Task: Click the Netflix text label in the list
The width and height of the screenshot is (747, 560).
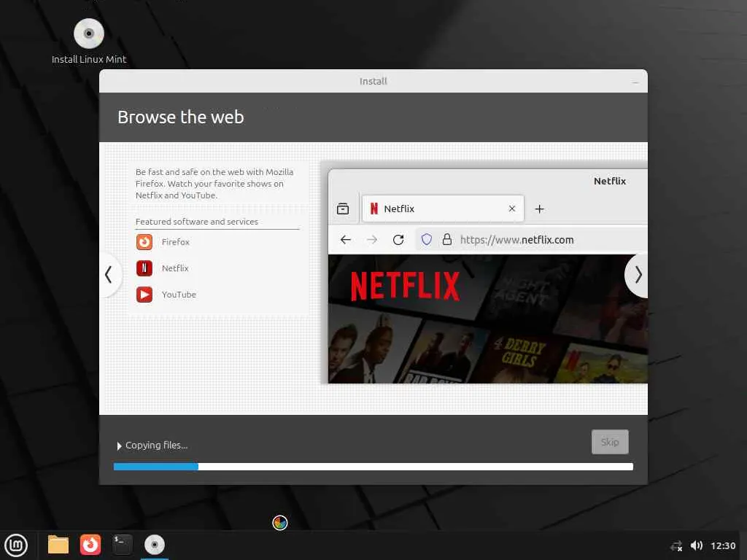Action: [175, 268]
